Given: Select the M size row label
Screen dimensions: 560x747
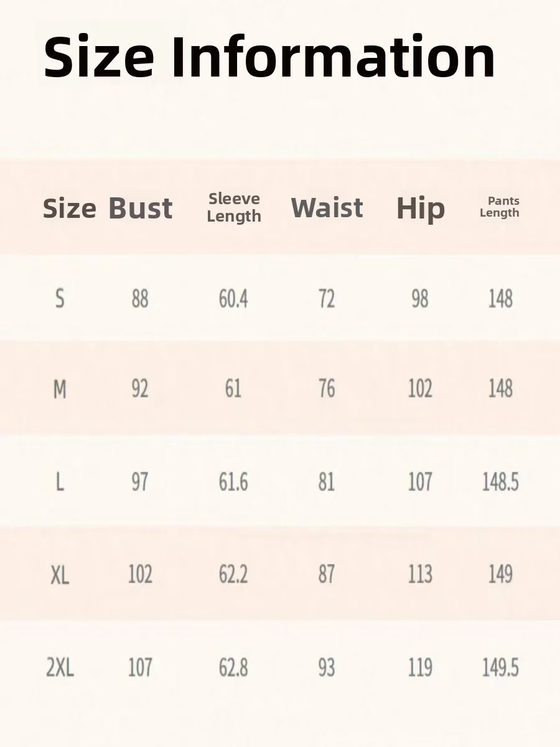Looking at the screenshot, I should (60, 390).
